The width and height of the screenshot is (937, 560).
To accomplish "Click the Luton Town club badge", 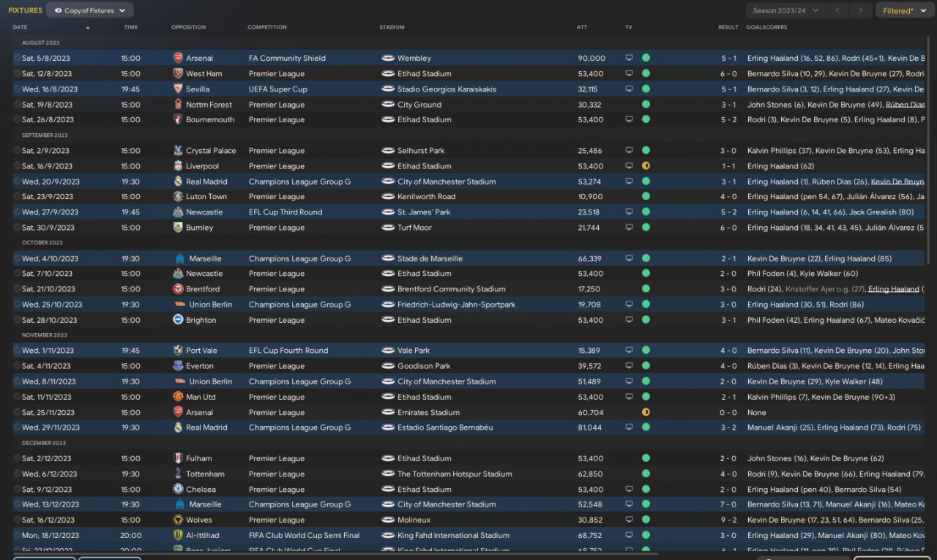I will [x=178, y=196].
